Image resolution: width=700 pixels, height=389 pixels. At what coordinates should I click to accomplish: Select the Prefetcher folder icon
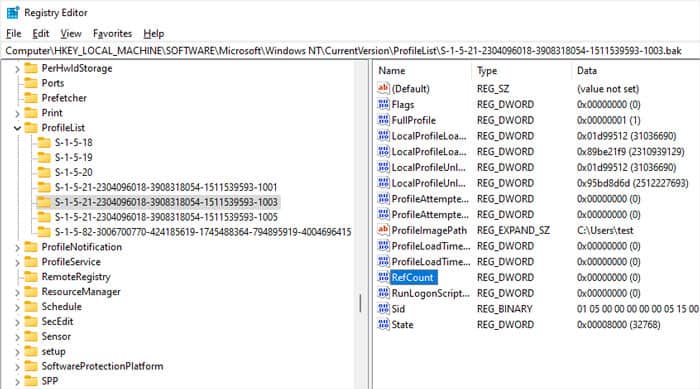click(31, 98)
